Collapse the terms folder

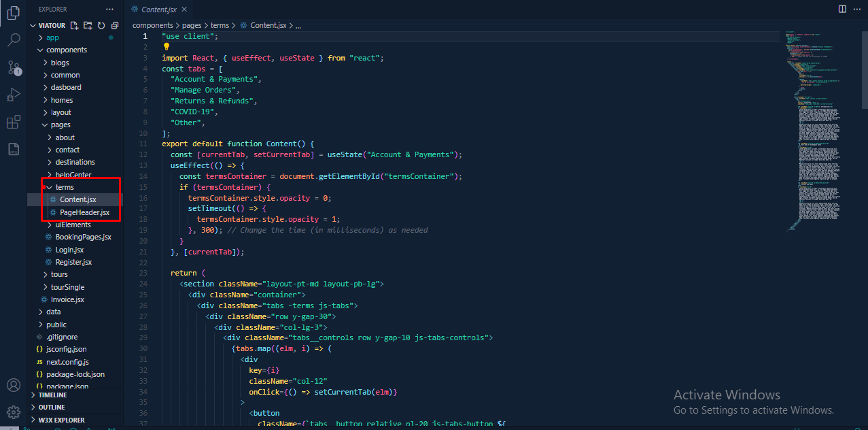65,187
